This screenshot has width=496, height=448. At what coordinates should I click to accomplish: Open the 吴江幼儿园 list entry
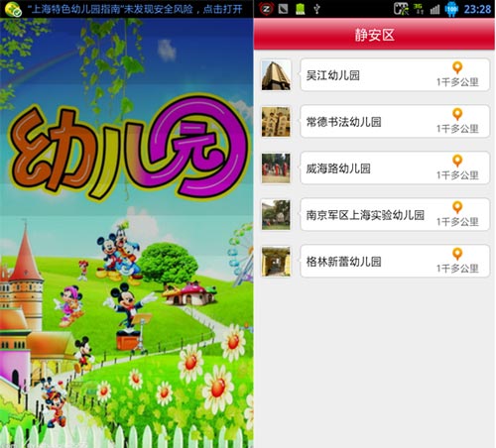(395, 75)
